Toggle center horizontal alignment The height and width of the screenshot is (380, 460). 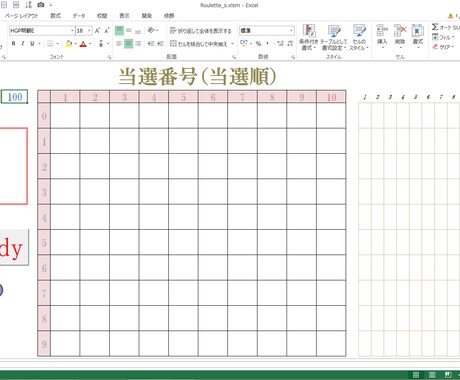(x=129, y=43)
